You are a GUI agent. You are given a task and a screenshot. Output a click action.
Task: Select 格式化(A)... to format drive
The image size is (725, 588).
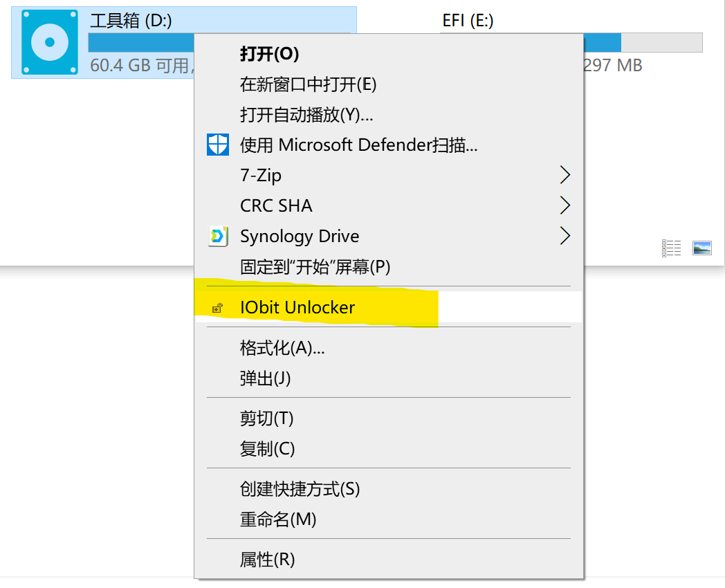coord(282,348)
